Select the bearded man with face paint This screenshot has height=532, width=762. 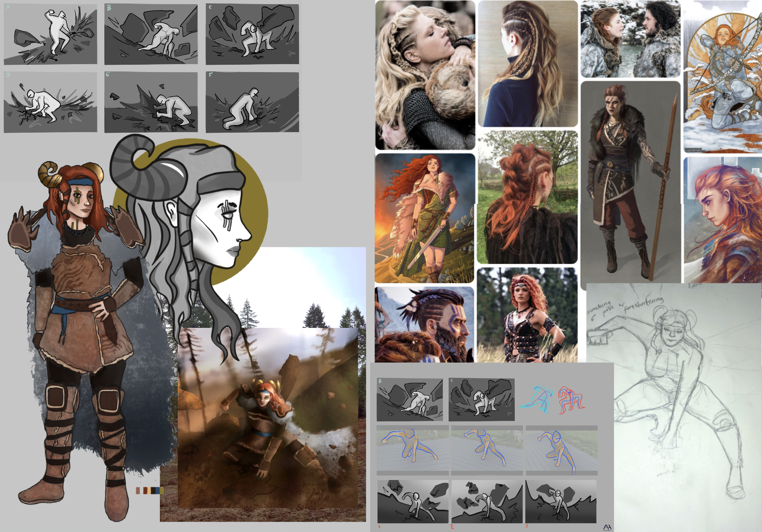(424, 325)
